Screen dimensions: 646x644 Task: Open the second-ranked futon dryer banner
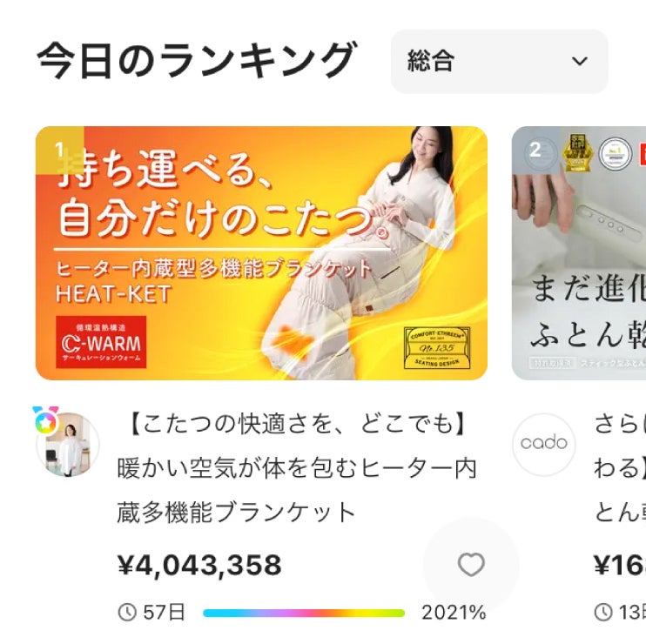tap(579, 253)
